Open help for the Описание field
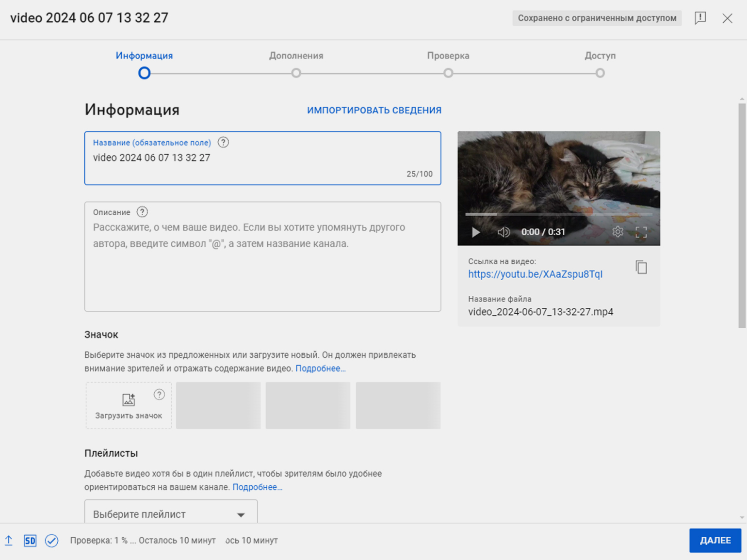Image resolution: width=747 pixels, height=560 pixels. pyautogui.click(x=142, y=212)
